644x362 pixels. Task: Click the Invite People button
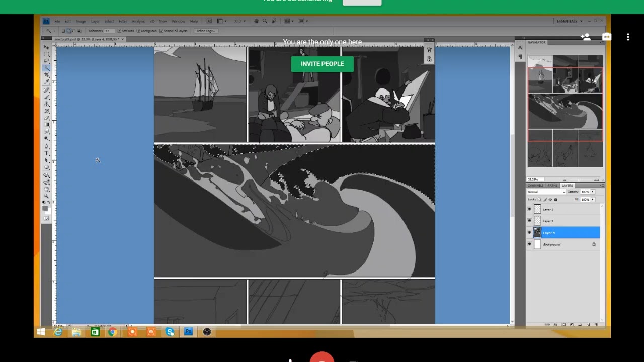[x=322, y=64]
